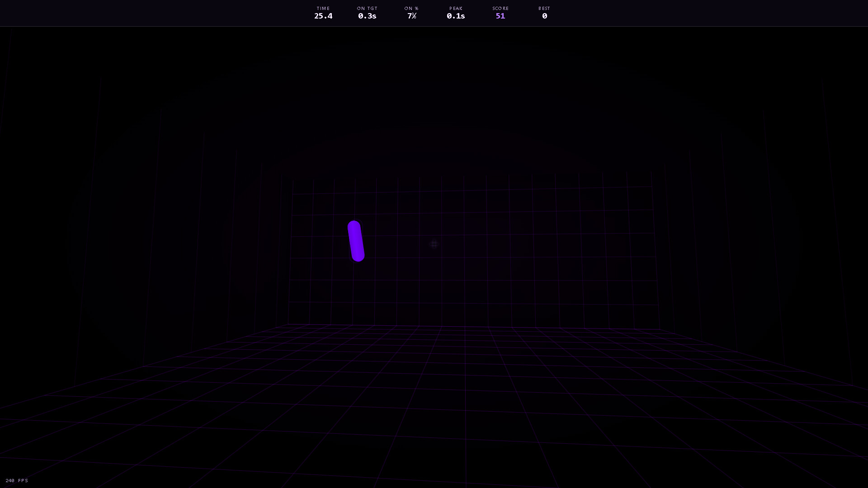Viewport: 868px width, 488px height.
Task: Click the ON % value 7%
Action: (x=411, y=16)
